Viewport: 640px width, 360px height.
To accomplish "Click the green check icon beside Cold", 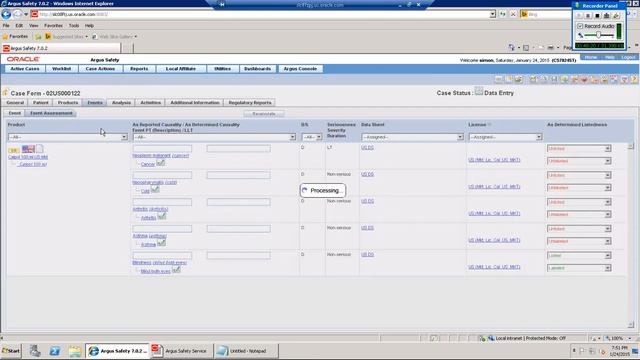I will (x=155, y=190).
